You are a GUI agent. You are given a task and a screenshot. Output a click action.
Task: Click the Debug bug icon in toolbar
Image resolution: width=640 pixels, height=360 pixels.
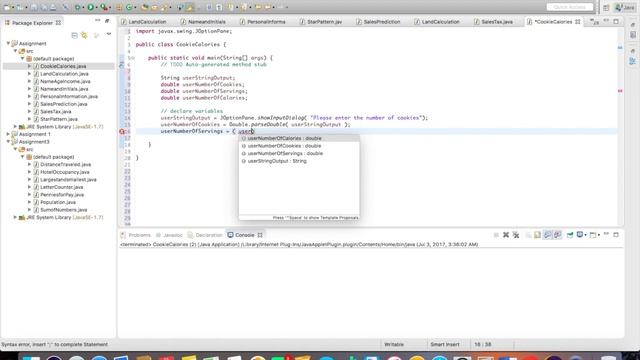(77, 7)
